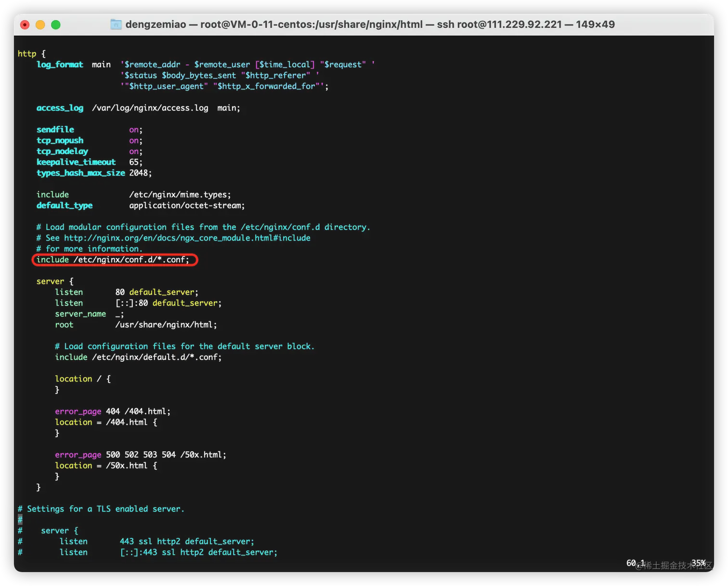This screenshot has width=728, height=586.
Task: Click the "[::]:80 default_server;" listen value
Action: click(x=169, y=303)
